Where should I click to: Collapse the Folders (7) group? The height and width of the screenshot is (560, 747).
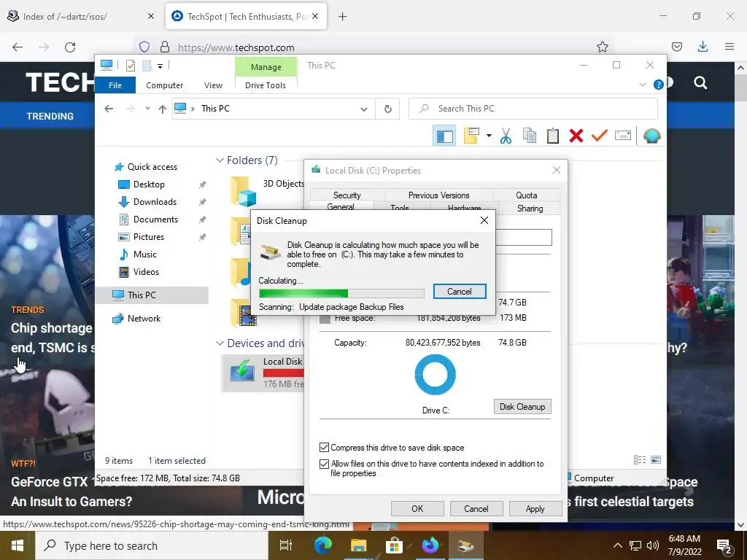pos(220,160)
